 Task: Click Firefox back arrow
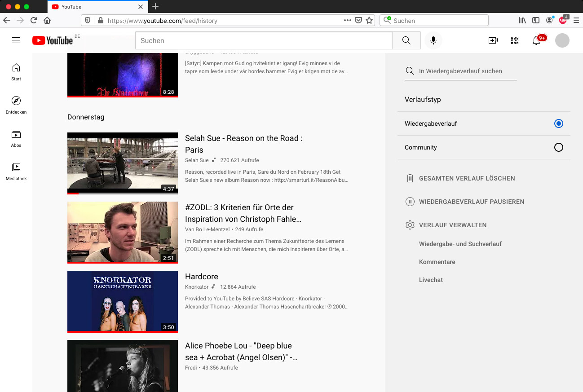tap(7, 20)
